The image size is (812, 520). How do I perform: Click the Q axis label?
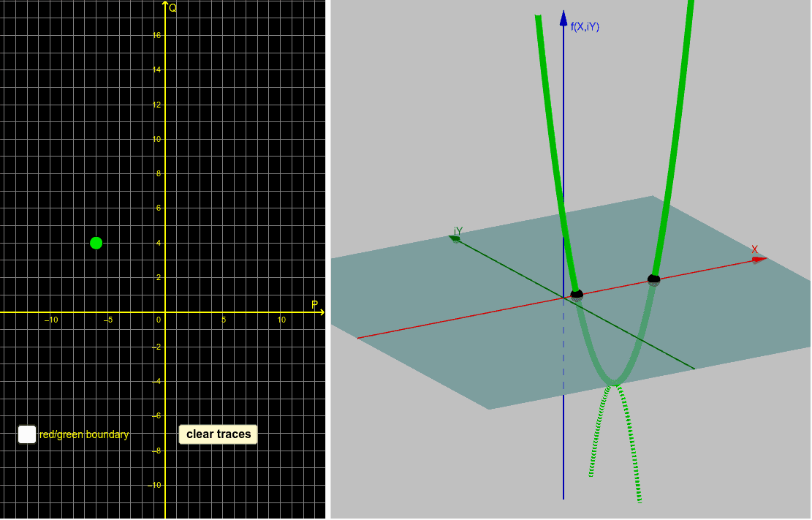coord(173,8)
